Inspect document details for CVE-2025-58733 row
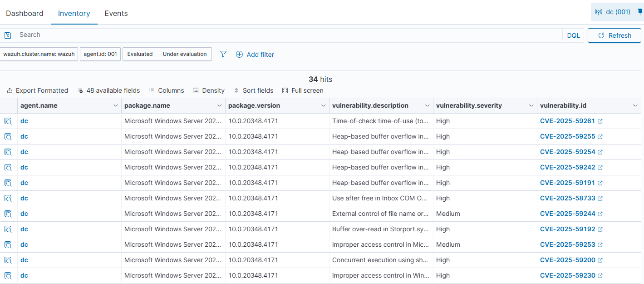644x284 pixels. pos(8,199)
